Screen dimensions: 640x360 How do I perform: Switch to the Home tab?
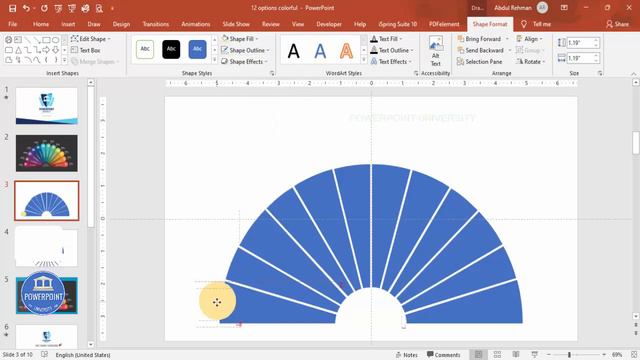tap(41, 24)
